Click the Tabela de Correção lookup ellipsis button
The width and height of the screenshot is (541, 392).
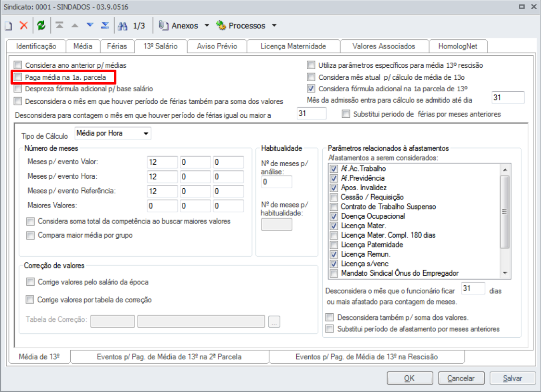pyautogui.click(x=274, y=322)
